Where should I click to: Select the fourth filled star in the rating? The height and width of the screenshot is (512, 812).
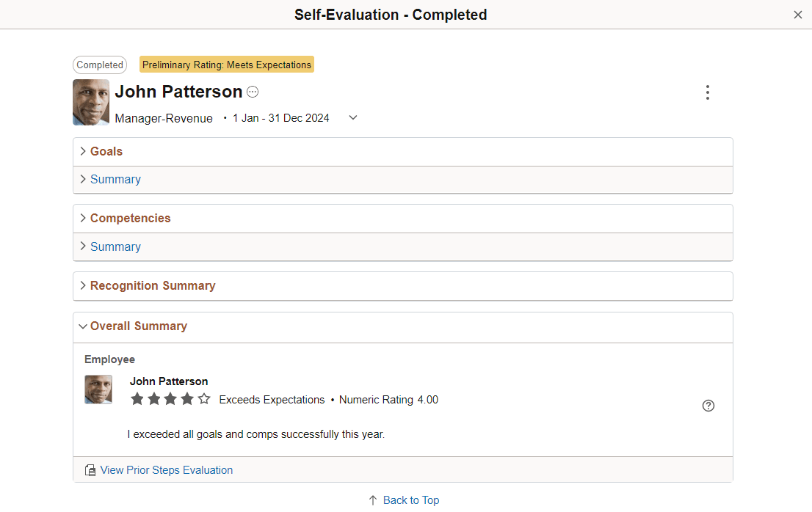coord(187,399)
